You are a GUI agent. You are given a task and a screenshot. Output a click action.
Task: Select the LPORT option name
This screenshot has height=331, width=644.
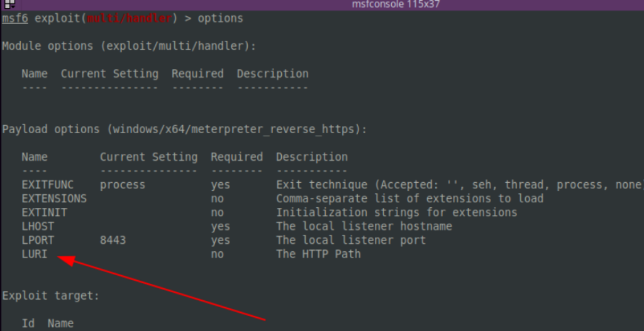tap(37, 240)
